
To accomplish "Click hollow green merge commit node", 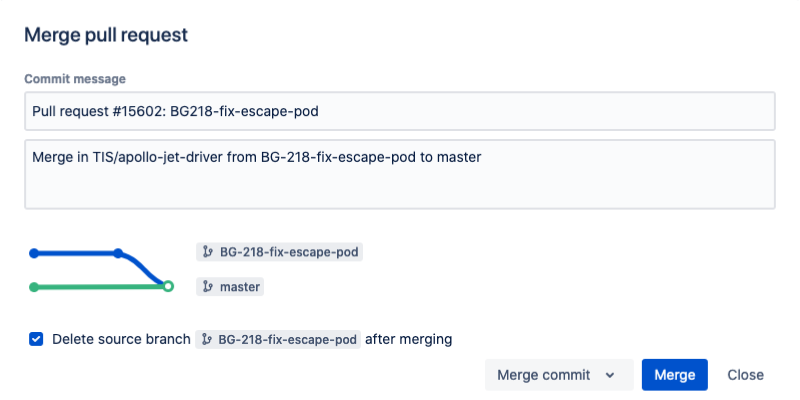I will (168, 286).
